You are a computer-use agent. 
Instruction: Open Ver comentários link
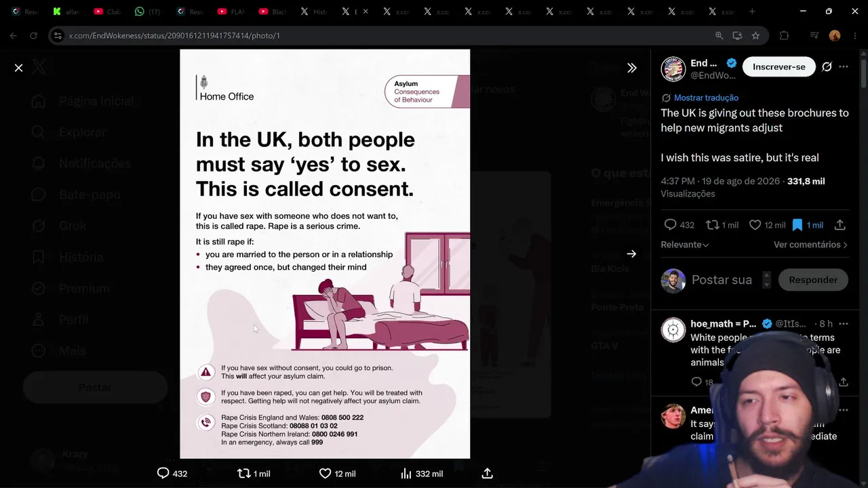point(810,245)
